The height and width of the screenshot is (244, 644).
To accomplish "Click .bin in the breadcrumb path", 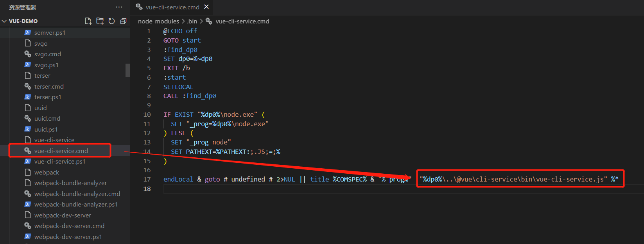I will click(x=192, y=21).
